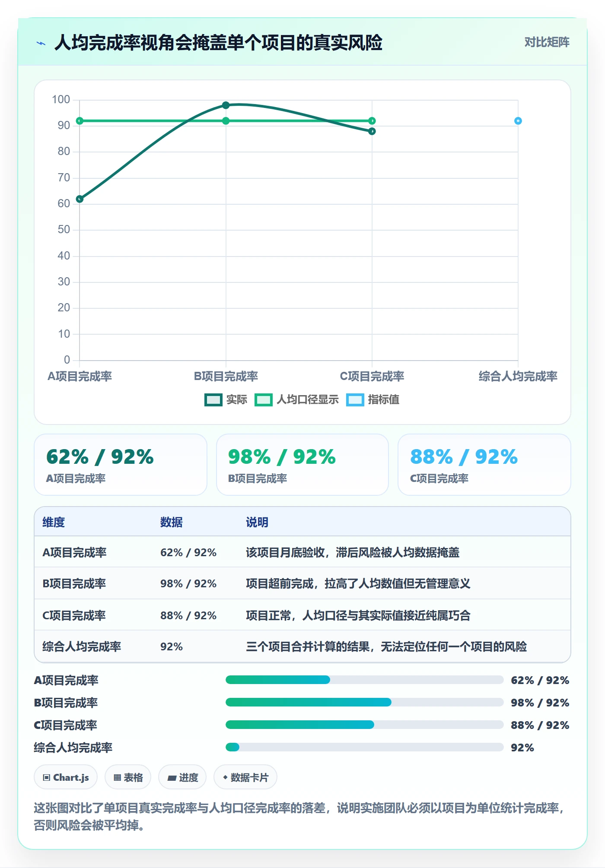Click the 实际 data point at A项目完成率
This screenshot has width=605, height=868.
[x=80, y=199]
